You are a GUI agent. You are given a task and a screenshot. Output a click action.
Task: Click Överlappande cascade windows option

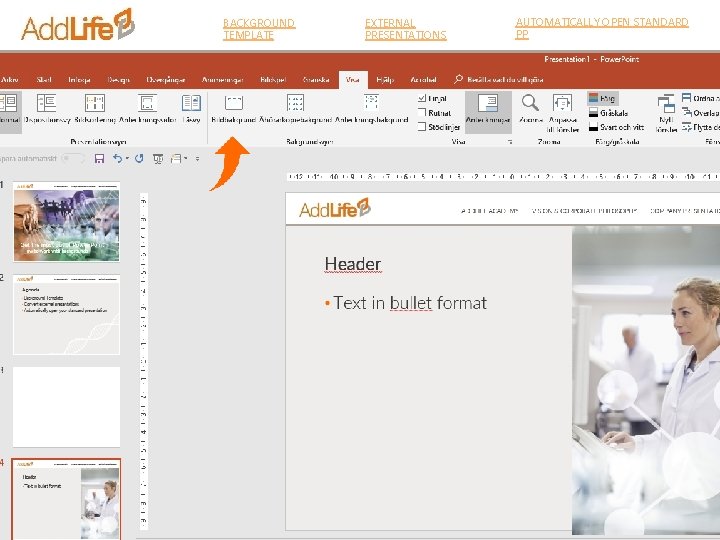click(700, 112)
